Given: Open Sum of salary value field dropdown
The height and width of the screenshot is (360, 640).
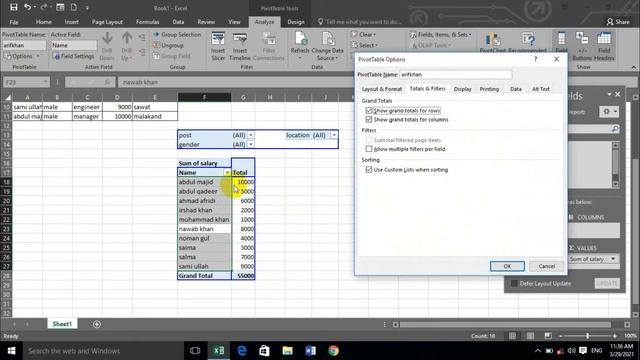Looking at the screenshot, I should tap(613, 259).
